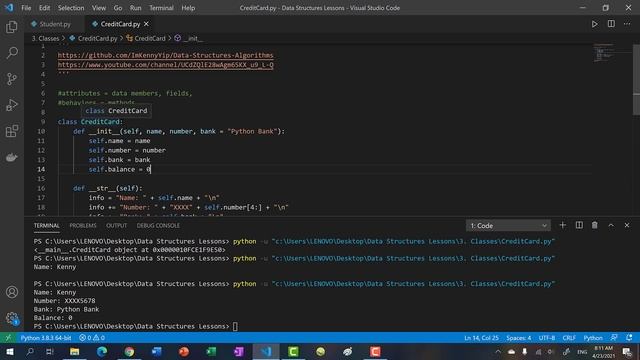Open the Docker view in the activity bar
640x360 pixels.
pyautogui.click(x=12, y=157)
